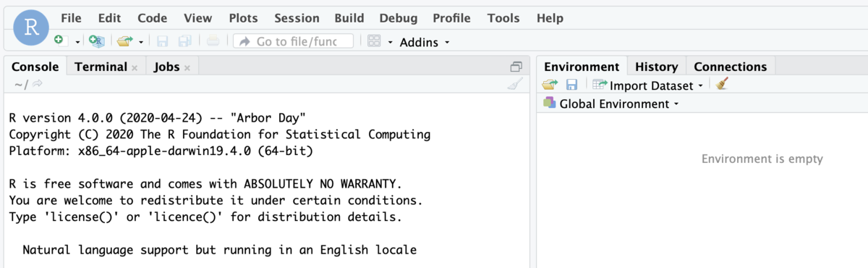This screenshot has height=268, width=868.
Task: Save workspace with Environment floppy icon
Action: [x=571, y=85]
